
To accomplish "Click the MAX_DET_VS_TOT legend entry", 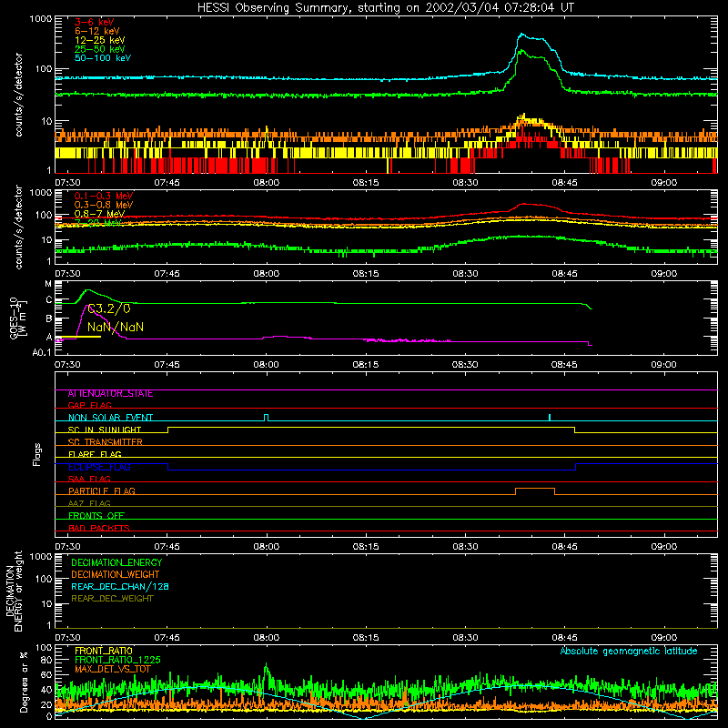I will click(x=113, y=669).
